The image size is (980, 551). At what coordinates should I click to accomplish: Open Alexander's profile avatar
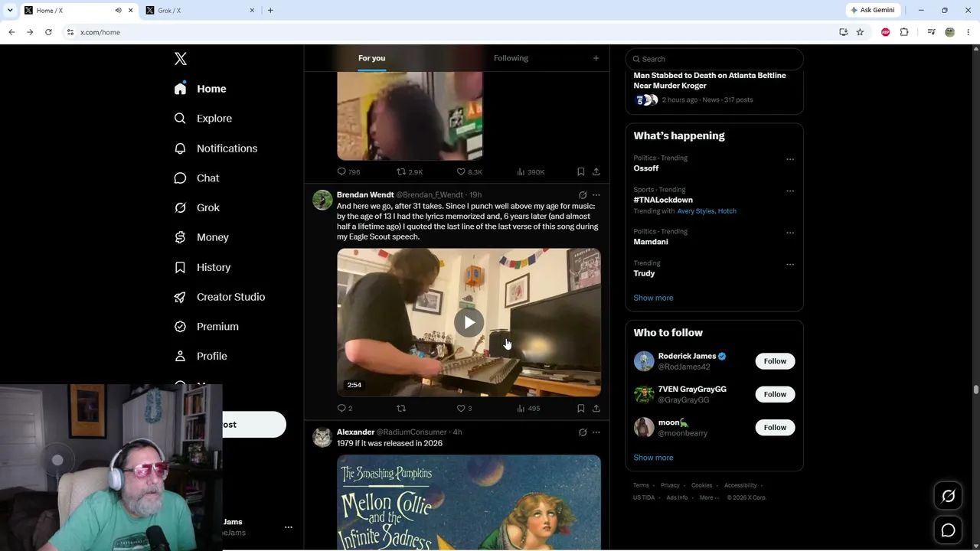coord(322,437)
